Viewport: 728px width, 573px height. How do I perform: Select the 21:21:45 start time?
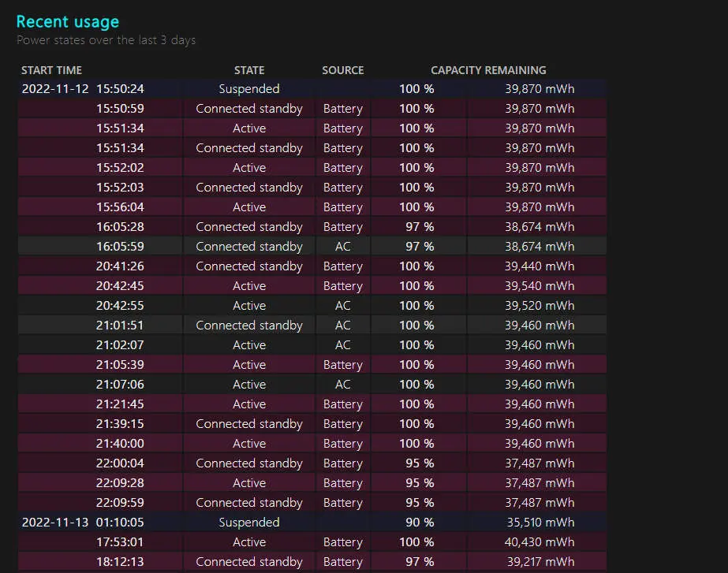[x=120, y=404]
